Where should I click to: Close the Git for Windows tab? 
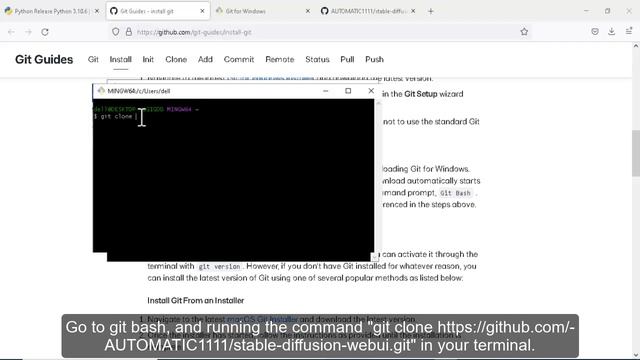coord(308,11)
